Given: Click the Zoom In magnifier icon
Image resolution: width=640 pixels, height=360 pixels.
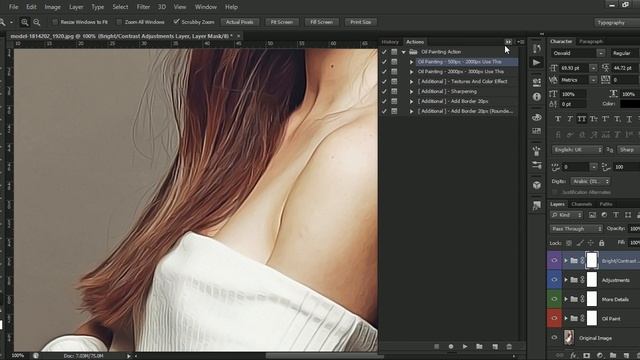Looking at the screenshot, I should click(24, 22).
